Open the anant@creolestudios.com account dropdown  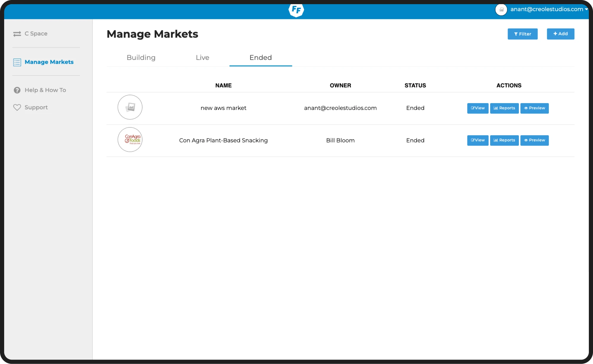tap(549, 9)
